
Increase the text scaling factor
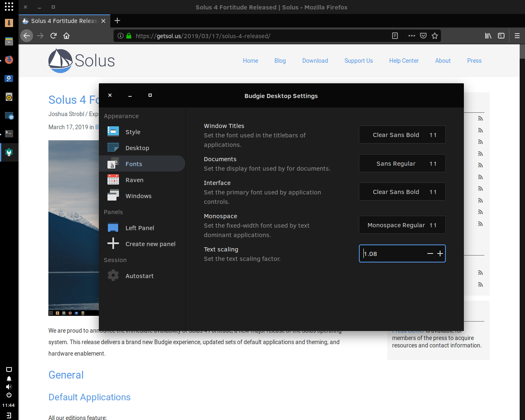pos(440,253)
